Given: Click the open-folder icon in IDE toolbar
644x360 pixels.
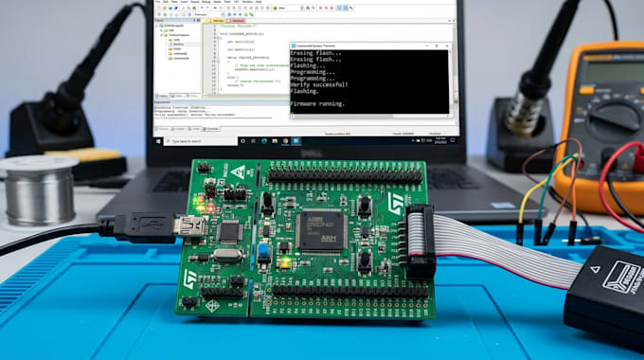Looking at the screenshot, I should coord(164,8).
